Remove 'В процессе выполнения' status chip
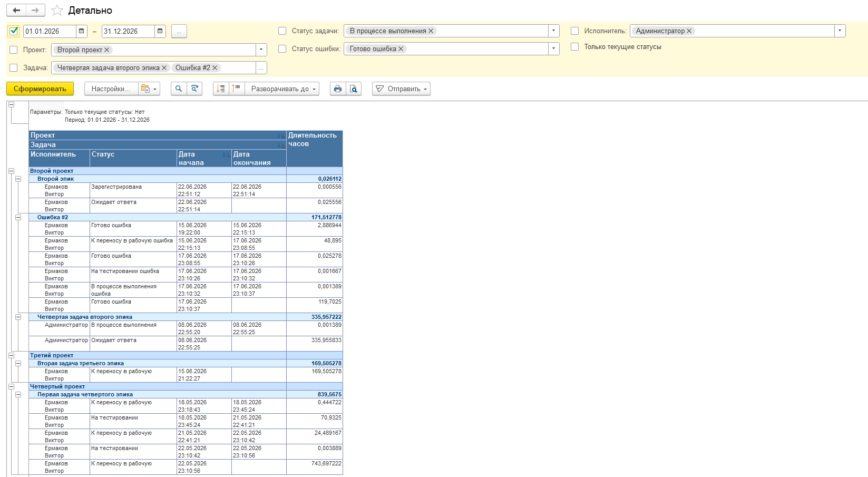 (x=431, y=31)
